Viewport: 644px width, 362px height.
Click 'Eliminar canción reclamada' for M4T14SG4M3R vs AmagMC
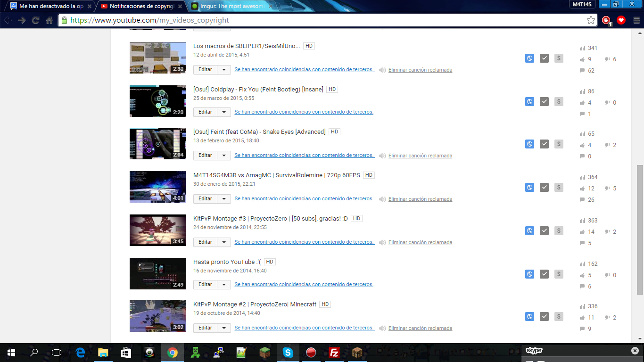coord(420,199)
